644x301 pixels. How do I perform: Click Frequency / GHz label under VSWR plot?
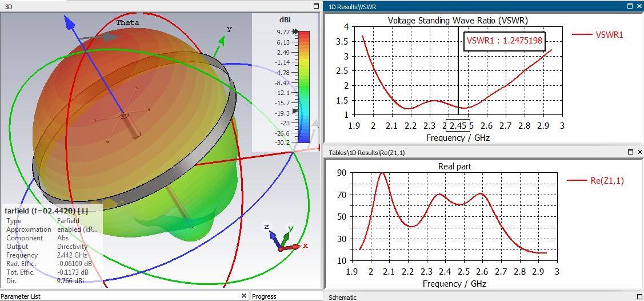[458, 138]
